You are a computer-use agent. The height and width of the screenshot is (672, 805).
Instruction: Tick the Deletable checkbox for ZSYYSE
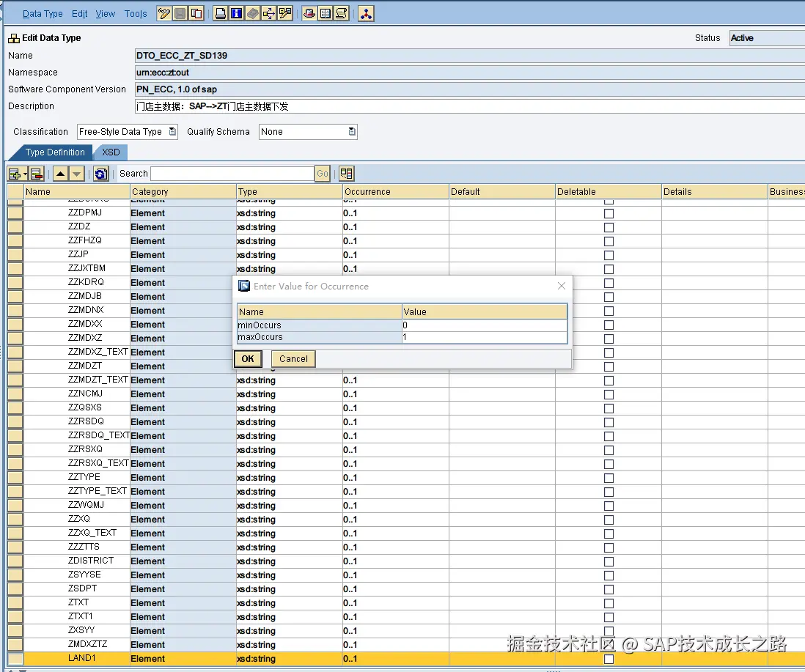(609, 575)
